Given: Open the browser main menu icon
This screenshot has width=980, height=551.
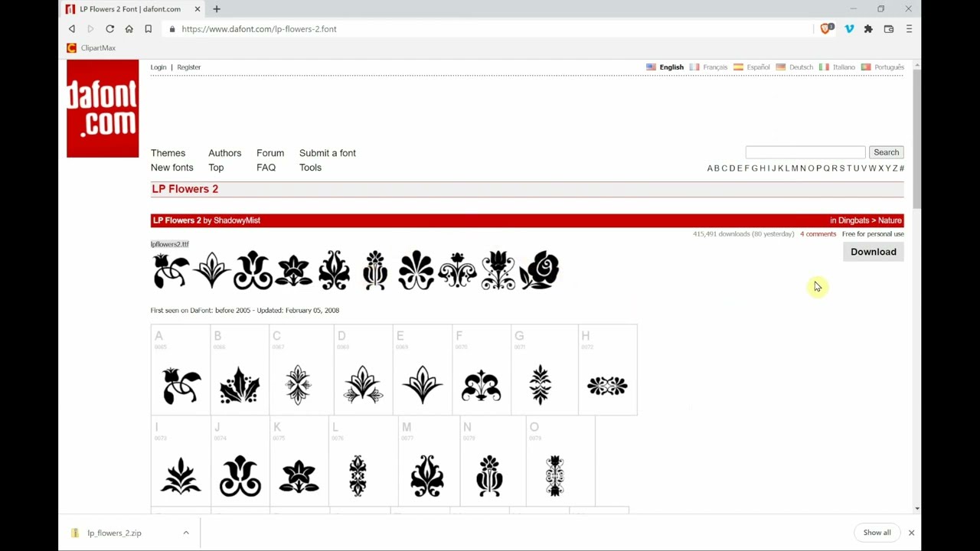Looking at the screenshot, I should pos(909,29).
